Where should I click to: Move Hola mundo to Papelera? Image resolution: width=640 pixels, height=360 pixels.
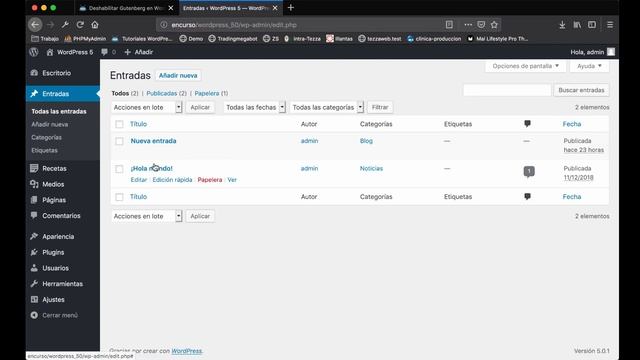210,180
